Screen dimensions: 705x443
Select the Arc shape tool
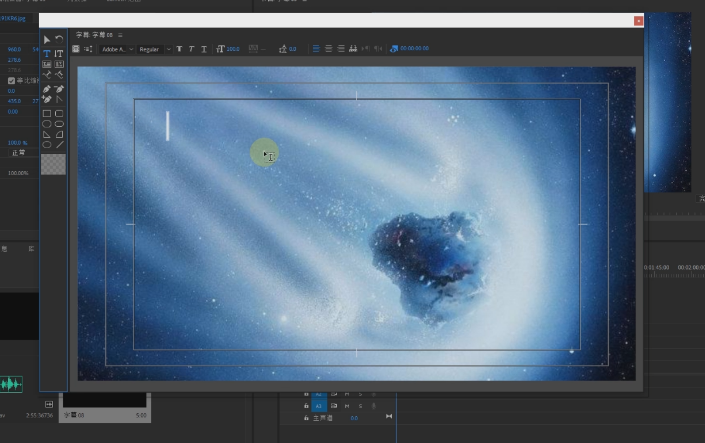click(x=59, y=134)
